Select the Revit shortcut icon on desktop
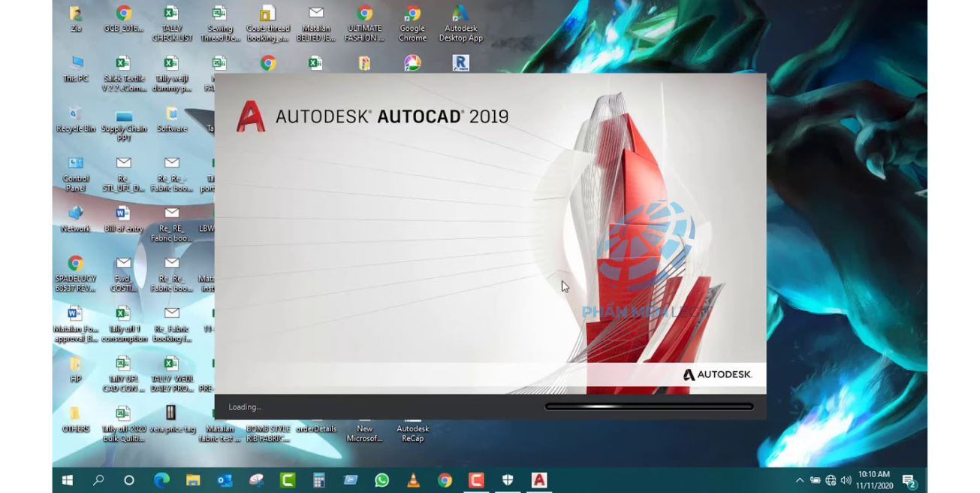The width and height of the screenshot is (980, 493). pyautogui.click(x=460, y=63)
